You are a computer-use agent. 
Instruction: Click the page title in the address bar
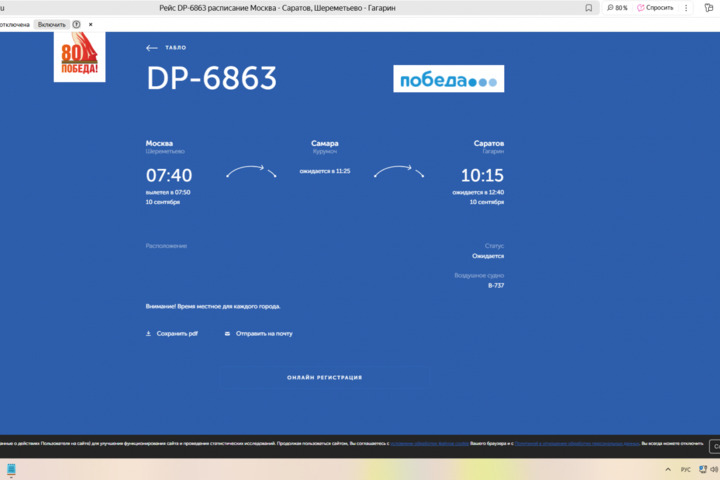pyautogui.click(x=277, y=8)
